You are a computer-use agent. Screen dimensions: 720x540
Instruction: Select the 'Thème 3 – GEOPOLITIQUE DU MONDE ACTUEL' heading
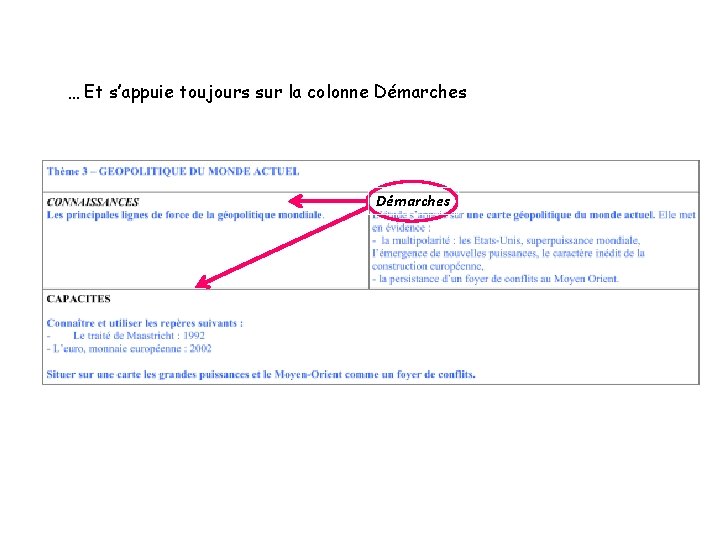[173, 172]
